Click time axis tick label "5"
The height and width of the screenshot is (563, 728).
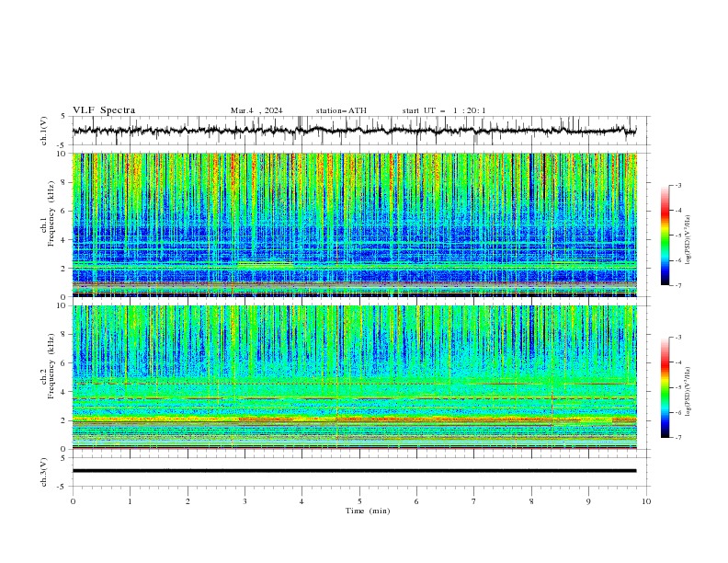[359, 501]
